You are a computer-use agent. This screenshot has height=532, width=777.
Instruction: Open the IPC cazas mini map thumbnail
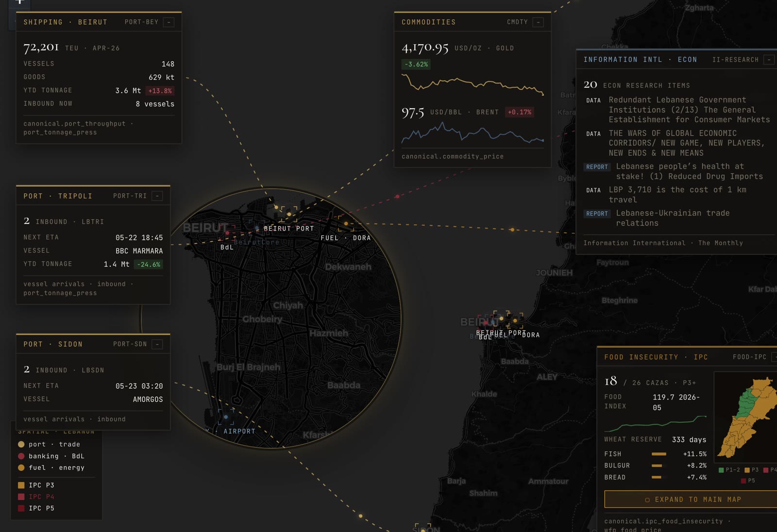click(746, 417)
